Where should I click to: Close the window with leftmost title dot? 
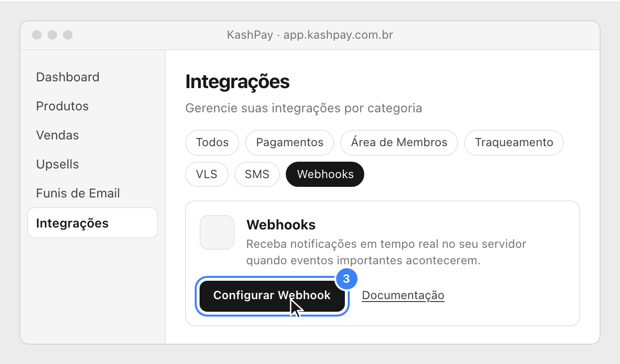coord(37,35)
